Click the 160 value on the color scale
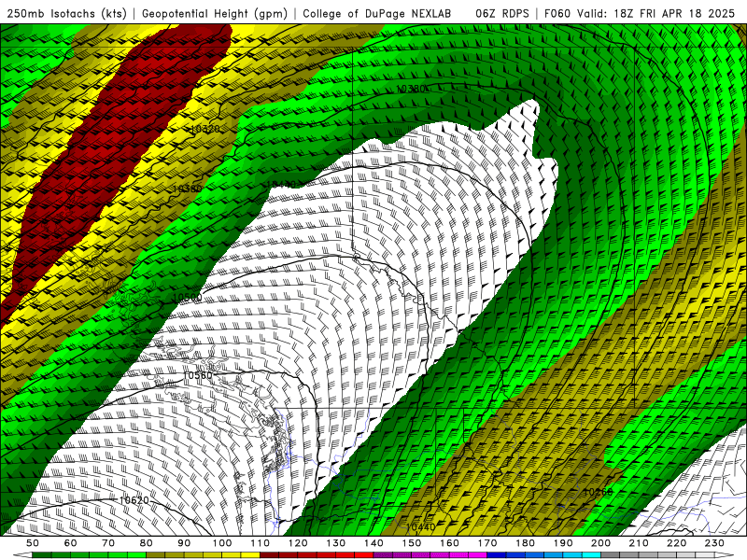Viewport: 747px width, 560px height. pos(449,543)
